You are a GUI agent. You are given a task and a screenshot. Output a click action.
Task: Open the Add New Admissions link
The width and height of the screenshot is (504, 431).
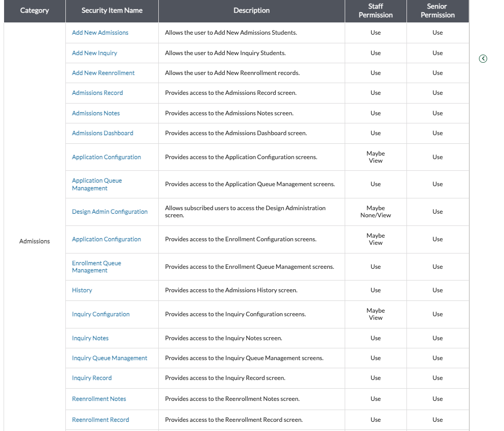[x=100, y=33]
